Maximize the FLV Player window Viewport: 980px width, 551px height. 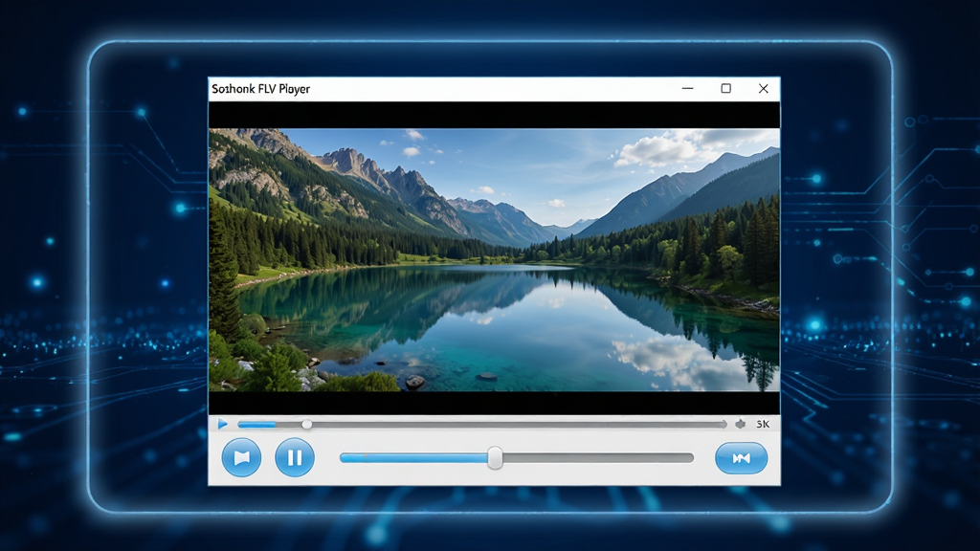(x=725, y=89)
